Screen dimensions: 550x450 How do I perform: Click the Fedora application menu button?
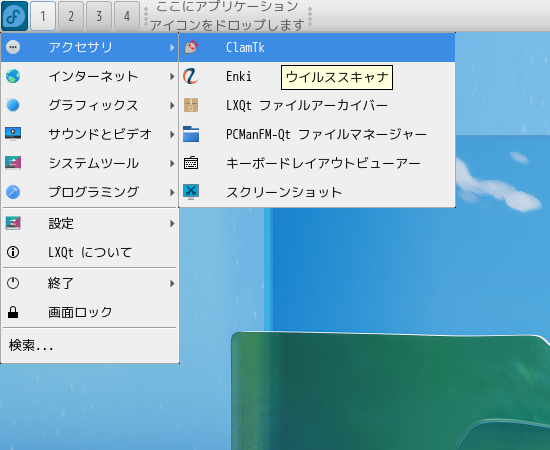[14, 16]
